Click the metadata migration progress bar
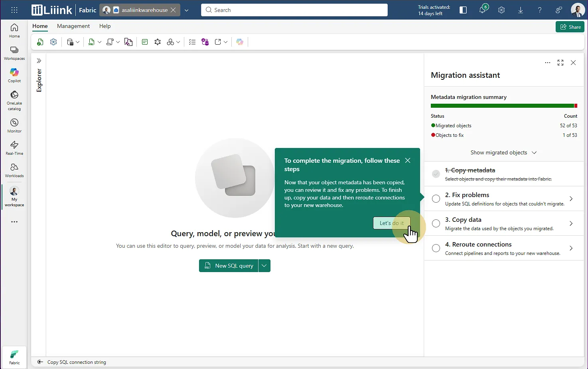Viewport: 588px width, 369px height. (x=503, y=106)
